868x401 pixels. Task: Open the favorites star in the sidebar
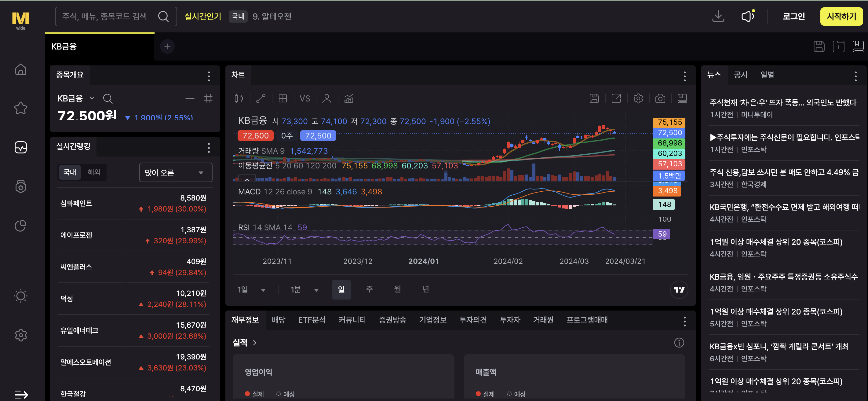click(21, 108)
